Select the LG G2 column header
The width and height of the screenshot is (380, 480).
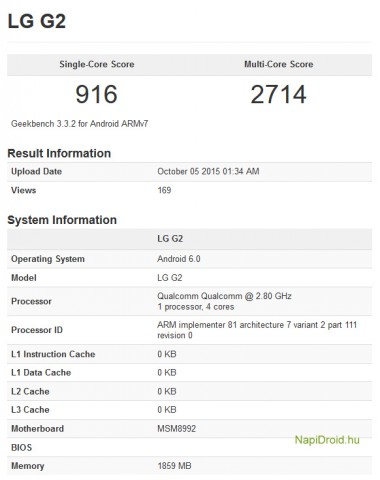(170, 239)
